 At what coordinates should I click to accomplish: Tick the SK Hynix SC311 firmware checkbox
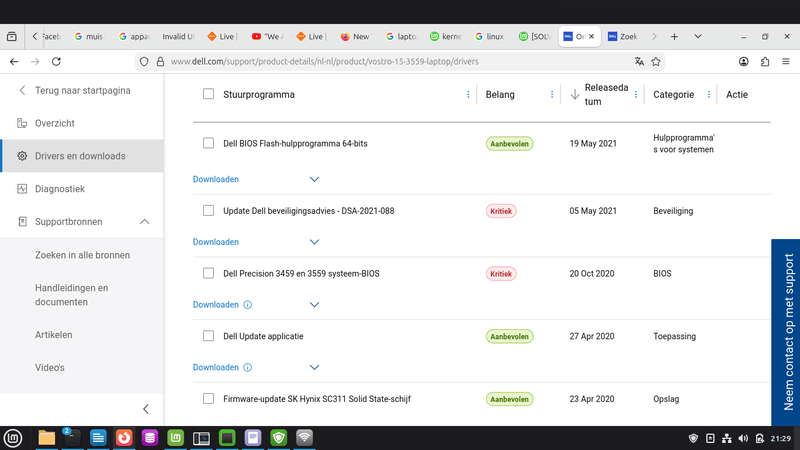pos(208,398)
